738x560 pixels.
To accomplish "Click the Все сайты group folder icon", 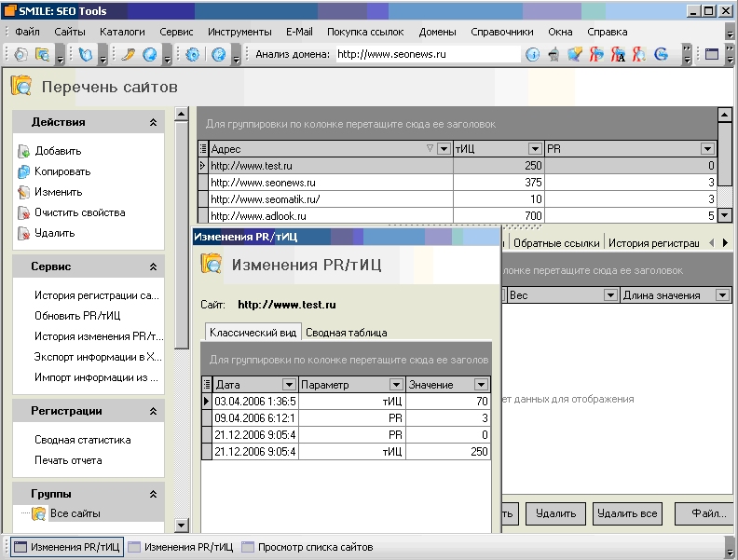I will [x=39, y=513].
